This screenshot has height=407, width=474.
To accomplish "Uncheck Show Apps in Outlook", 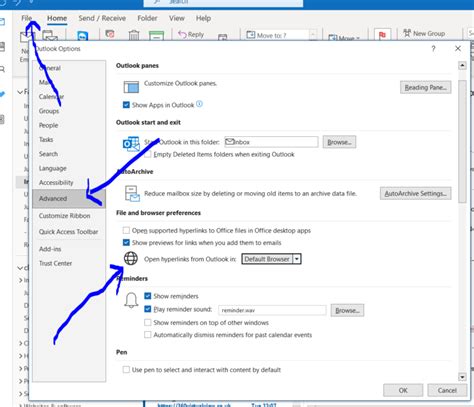I will coord(126,105).
